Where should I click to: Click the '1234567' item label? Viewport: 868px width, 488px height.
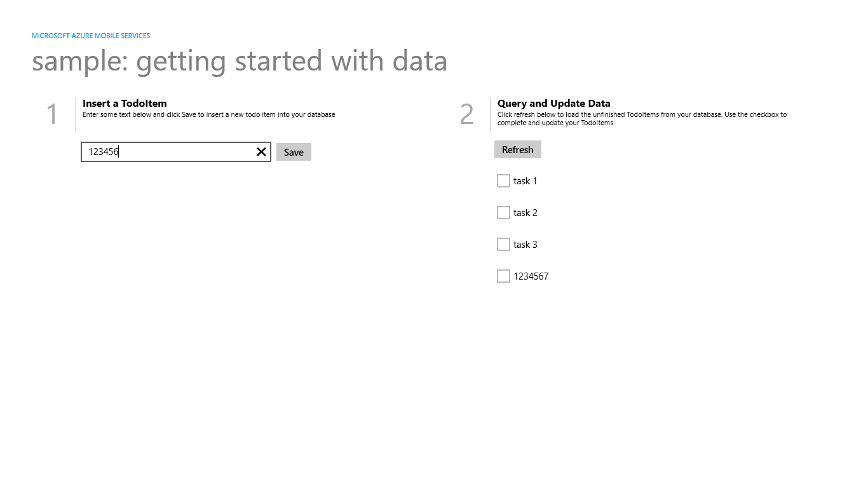531,276
